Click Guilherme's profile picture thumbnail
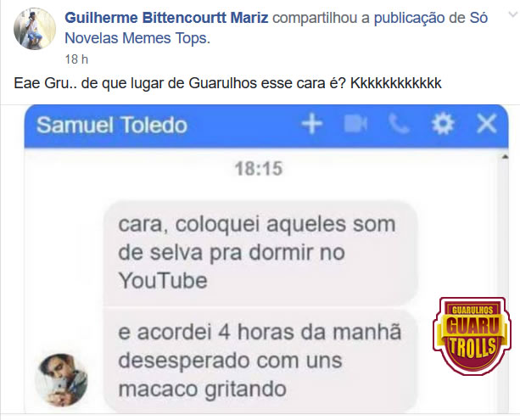 tap(35, 29)
